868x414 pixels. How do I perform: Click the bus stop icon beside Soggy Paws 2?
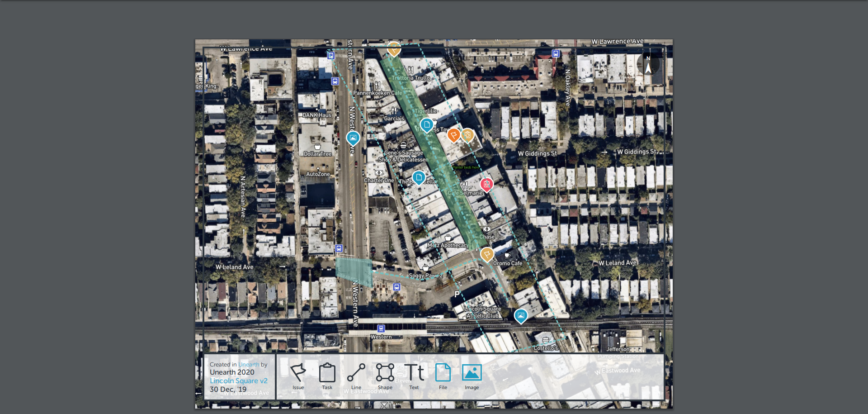[x=396, y=287]
